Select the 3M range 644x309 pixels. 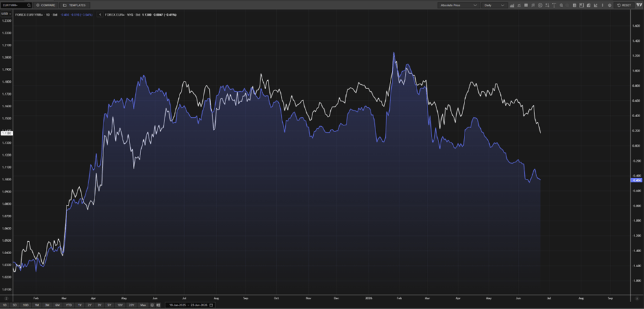coord(47,306)
